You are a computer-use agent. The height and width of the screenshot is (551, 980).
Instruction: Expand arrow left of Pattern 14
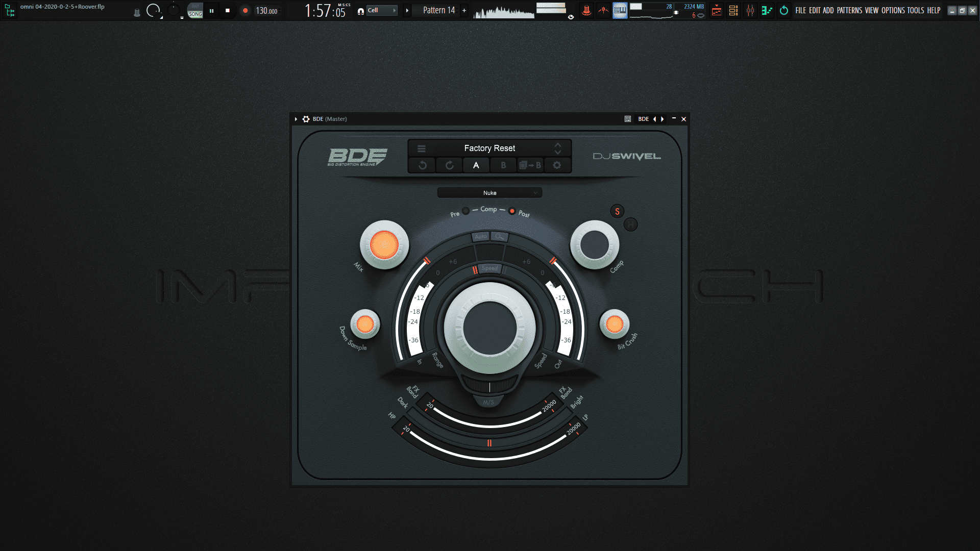point(407,10)
